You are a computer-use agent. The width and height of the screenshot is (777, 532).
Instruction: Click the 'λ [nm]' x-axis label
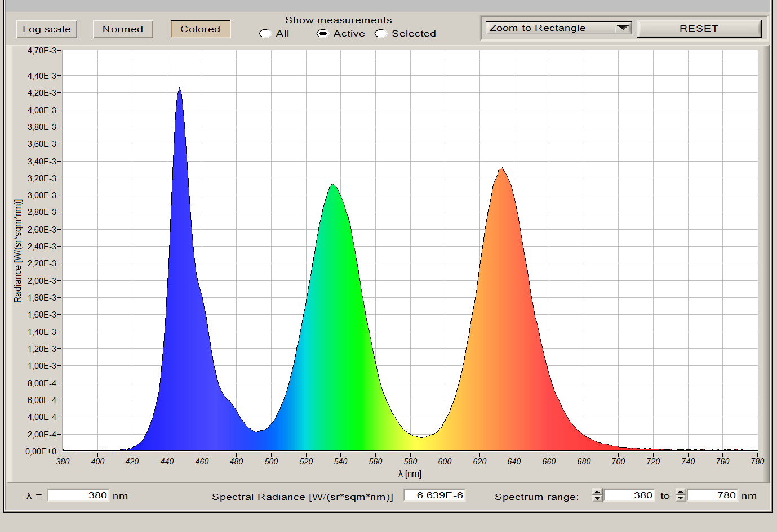(410, 474)
